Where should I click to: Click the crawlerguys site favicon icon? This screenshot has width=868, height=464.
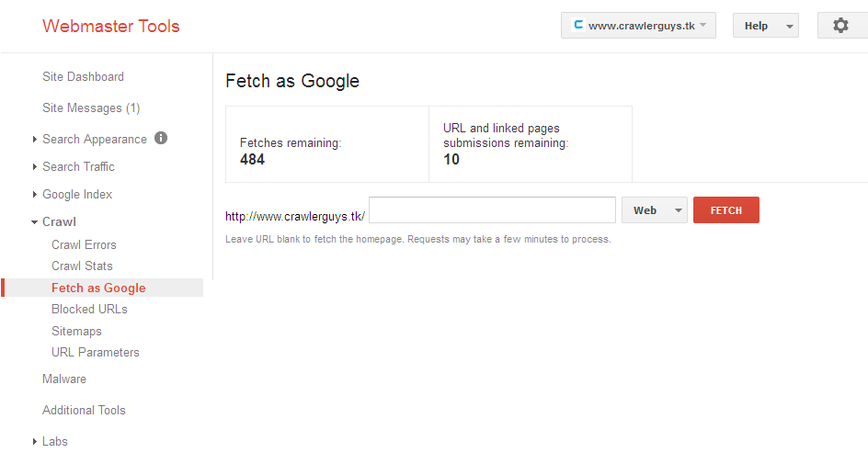click(578, 25)
